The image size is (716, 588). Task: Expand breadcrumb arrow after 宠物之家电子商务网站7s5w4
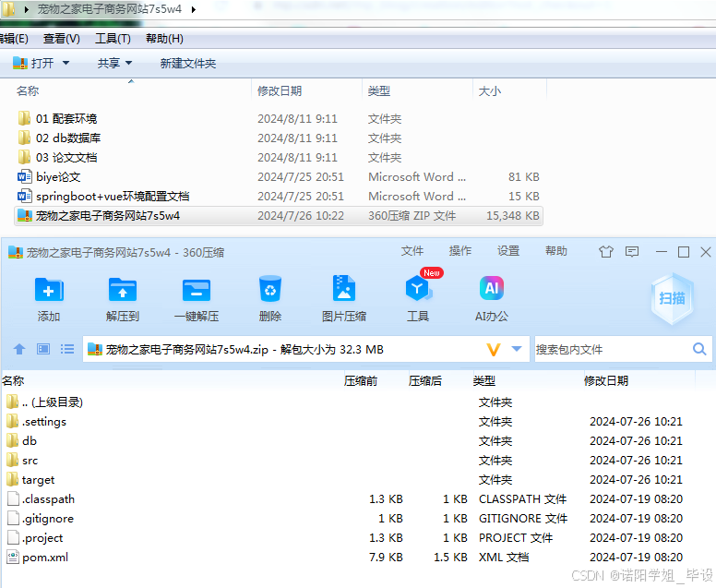[194, 9]
